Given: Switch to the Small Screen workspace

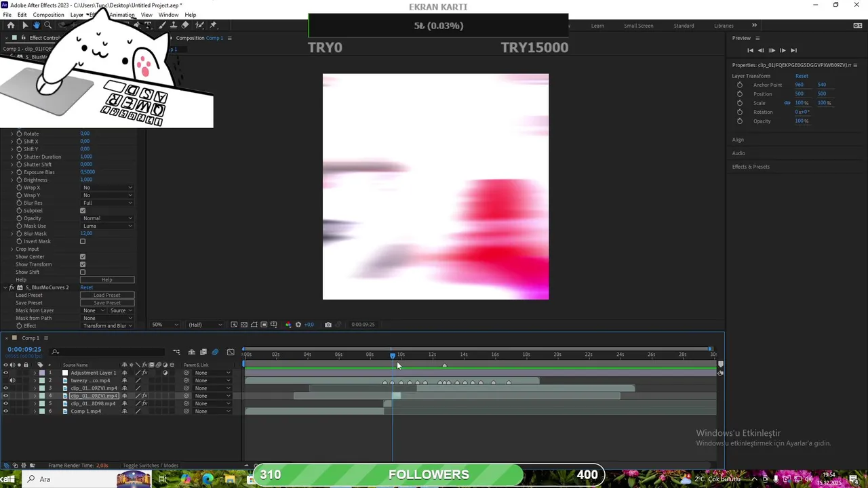Looking at the screenshot, I should pyautogui.click(x=639, y=26).
